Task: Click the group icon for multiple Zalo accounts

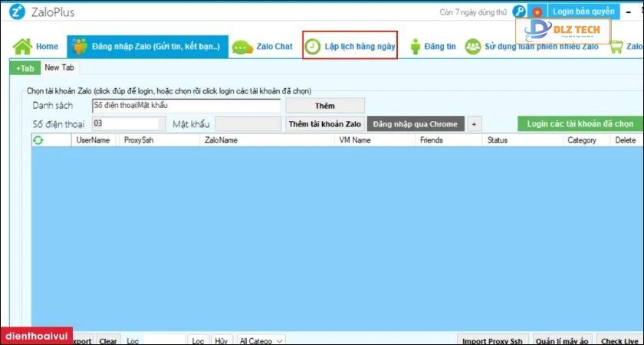Action: pos(473,47)
